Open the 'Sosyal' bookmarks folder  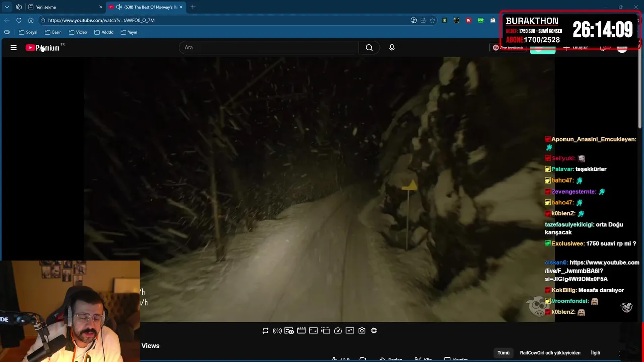click(x=28, y=32)
